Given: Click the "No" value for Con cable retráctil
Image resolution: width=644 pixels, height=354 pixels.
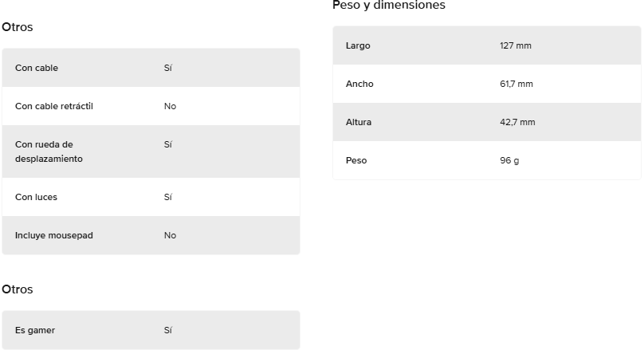Looking at the screenshot, I should [170, 106].
